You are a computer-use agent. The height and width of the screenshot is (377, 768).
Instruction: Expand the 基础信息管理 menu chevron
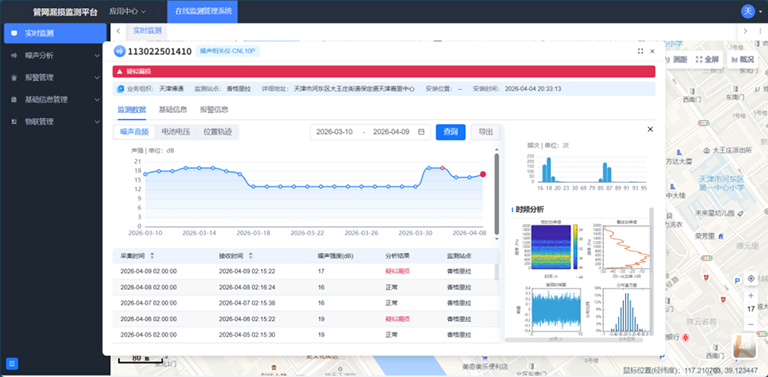point(97,99)
